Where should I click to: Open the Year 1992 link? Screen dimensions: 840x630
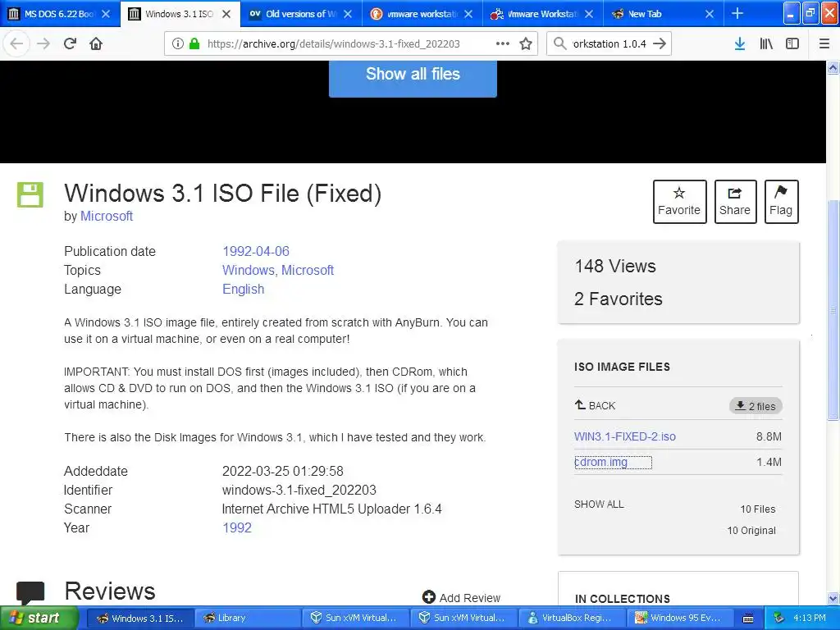tap(237, 527)
